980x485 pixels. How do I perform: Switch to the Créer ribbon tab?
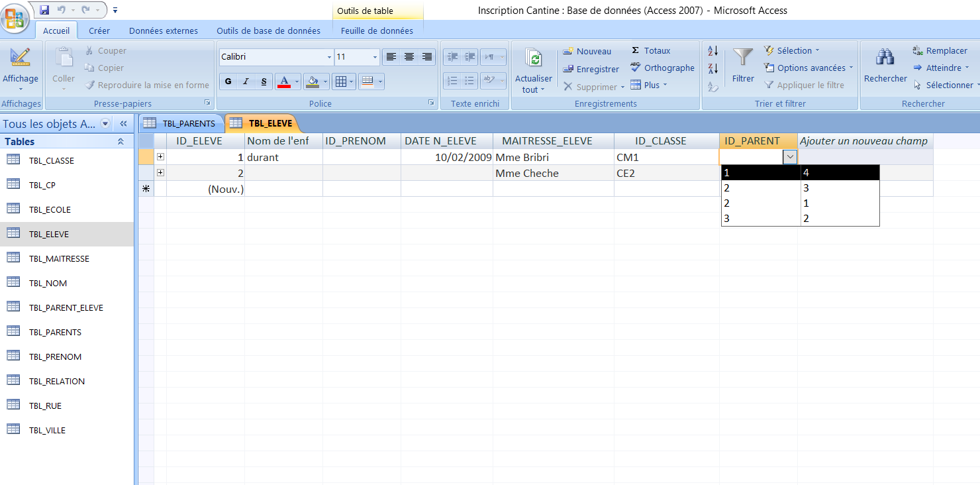pyautogui.click(x=99, y=30)
